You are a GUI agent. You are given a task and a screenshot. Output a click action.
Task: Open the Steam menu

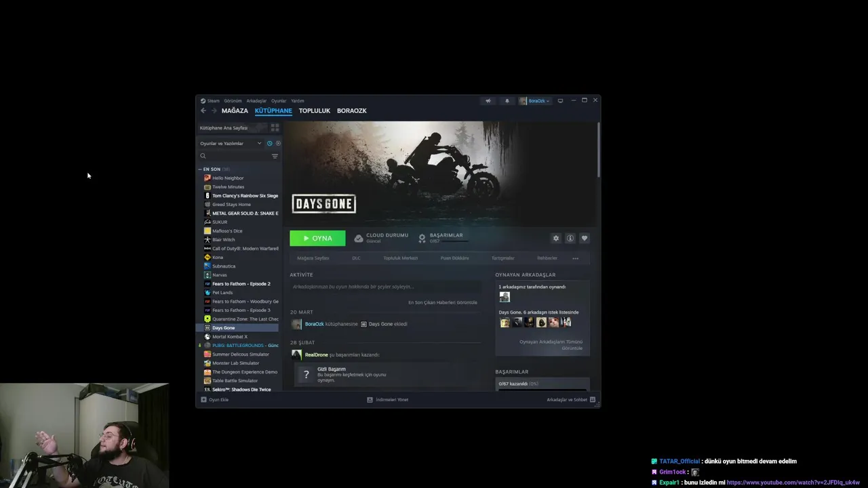210,101
